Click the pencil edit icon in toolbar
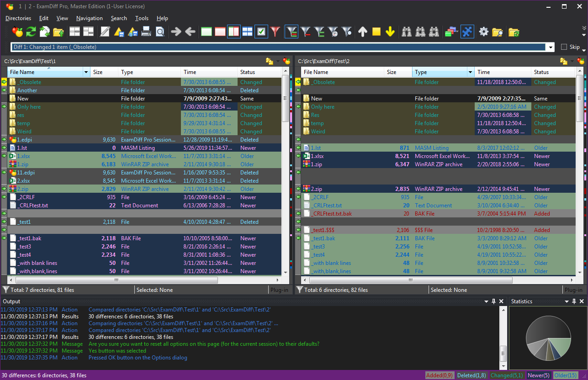 [x=105, y=32]
